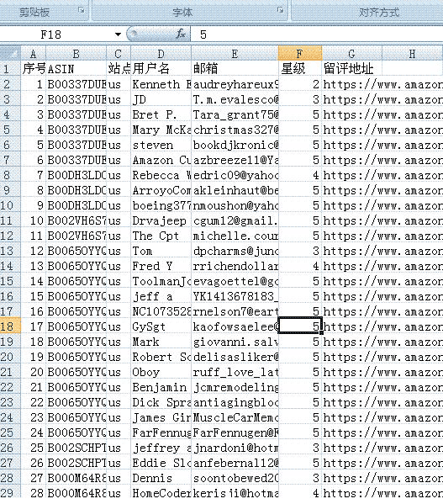Click the 留评地址 header cell
The height and width of the screenshot is (504, 443).
coord(352,68)
